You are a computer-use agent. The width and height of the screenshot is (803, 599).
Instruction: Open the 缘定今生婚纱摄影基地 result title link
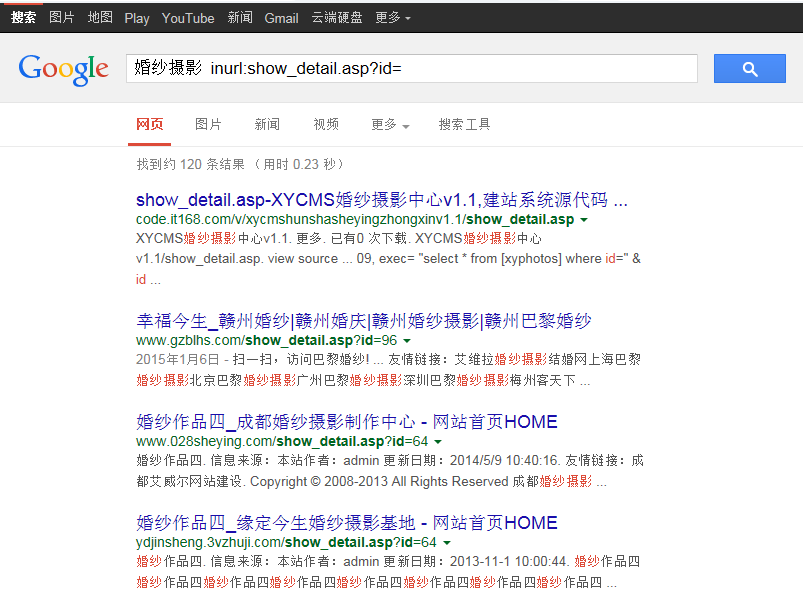pyautogui.click(x=347, y=523)
